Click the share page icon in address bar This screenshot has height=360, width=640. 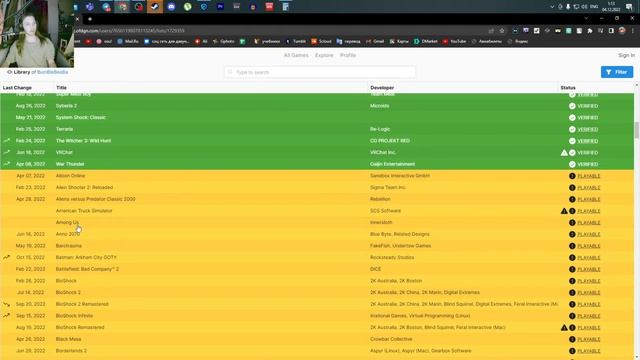491,31
